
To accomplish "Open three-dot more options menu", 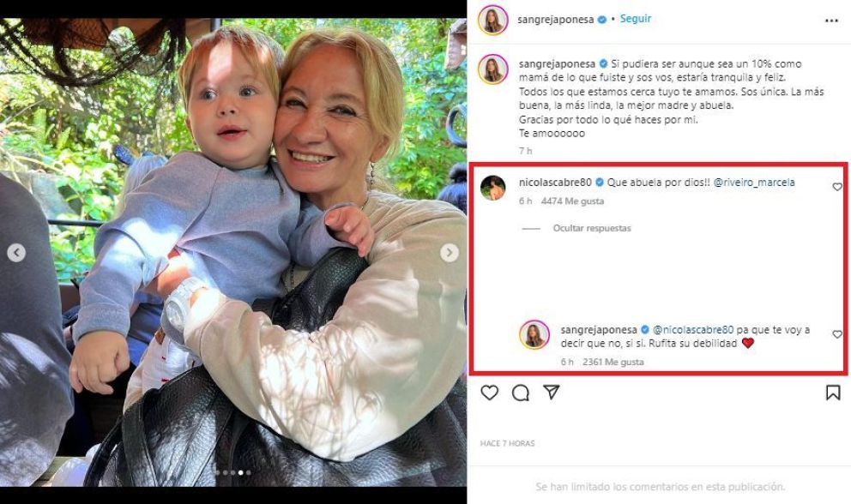I will click(831, 20).
